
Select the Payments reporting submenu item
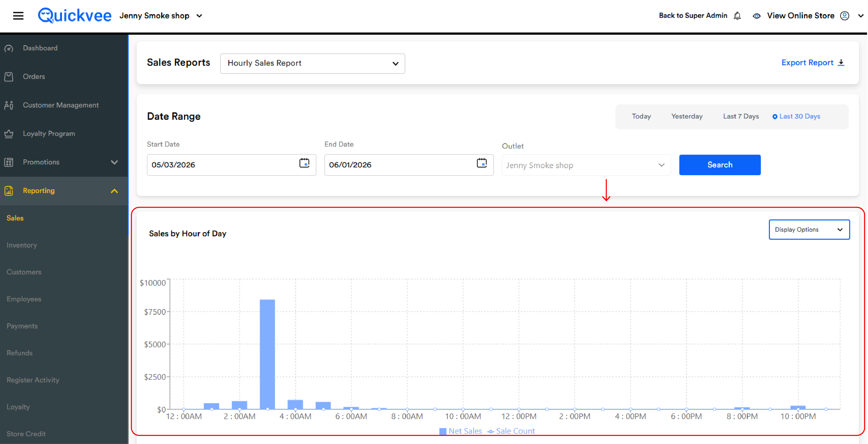point(22,326)
